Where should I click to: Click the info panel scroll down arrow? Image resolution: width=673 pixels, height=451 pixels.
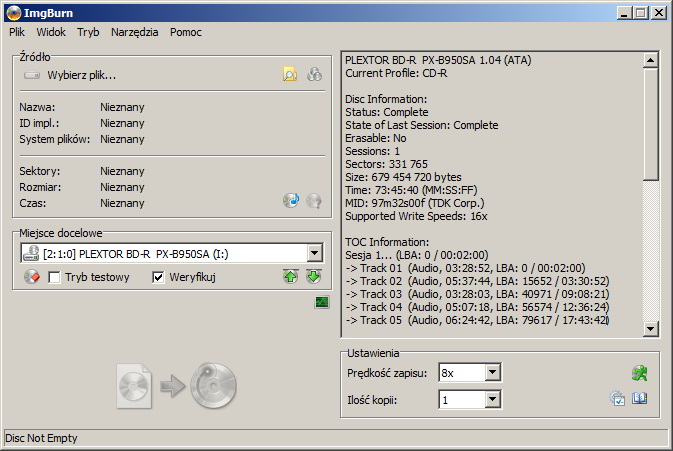(651, 329)
